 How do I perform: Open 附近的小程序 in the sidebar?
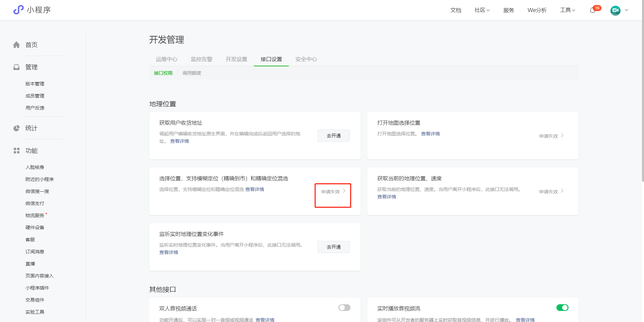click(x=40, y=179)
